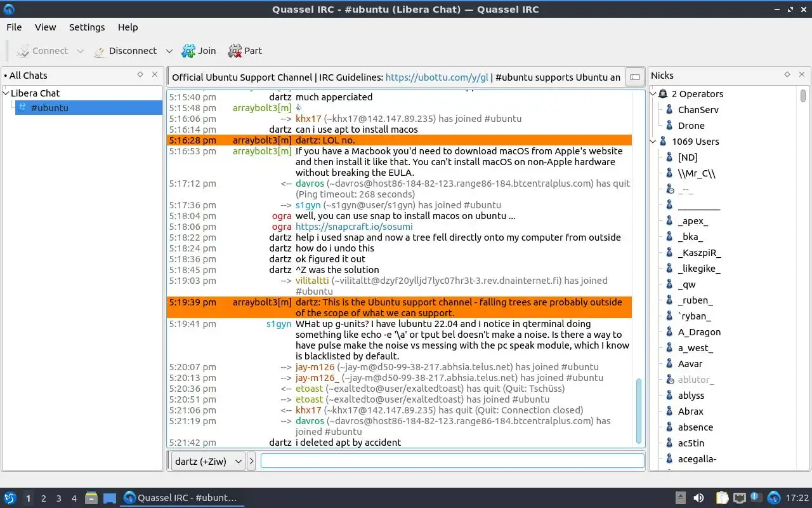812x508 pixels.
Task: Collapse the 2 Operators group
Action: click(654, 94)
